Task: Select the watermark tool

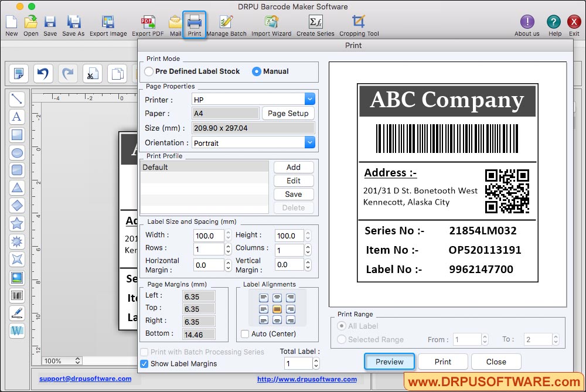Action: [17, 331]
